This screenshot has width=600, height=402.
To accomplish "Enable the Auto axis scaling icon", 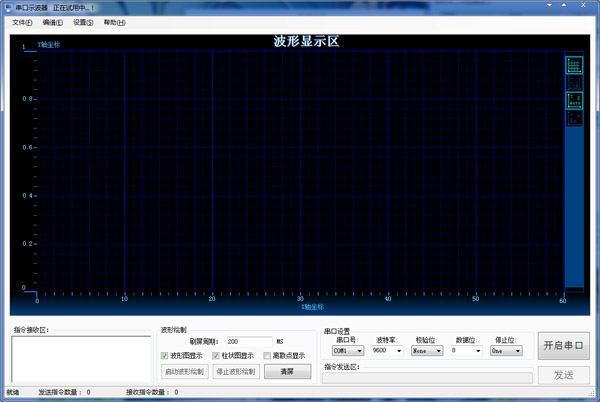I will click(x=574, y=101).
